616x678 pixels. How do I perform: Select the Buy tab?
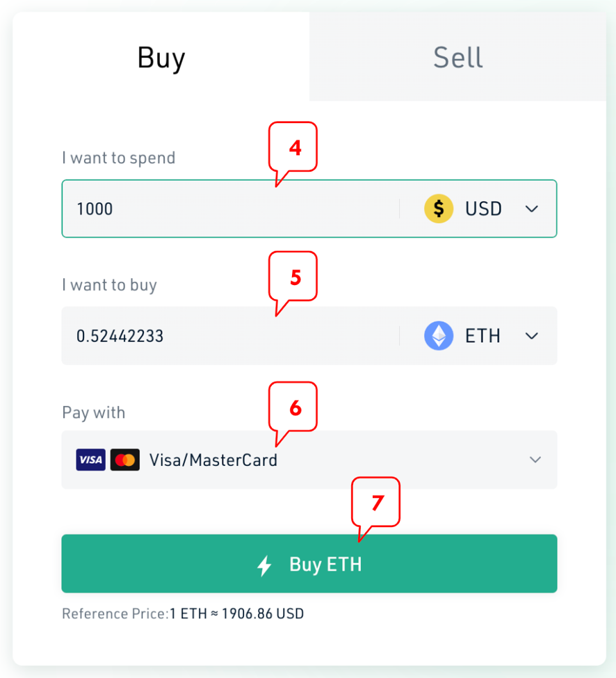click(161, 56)
